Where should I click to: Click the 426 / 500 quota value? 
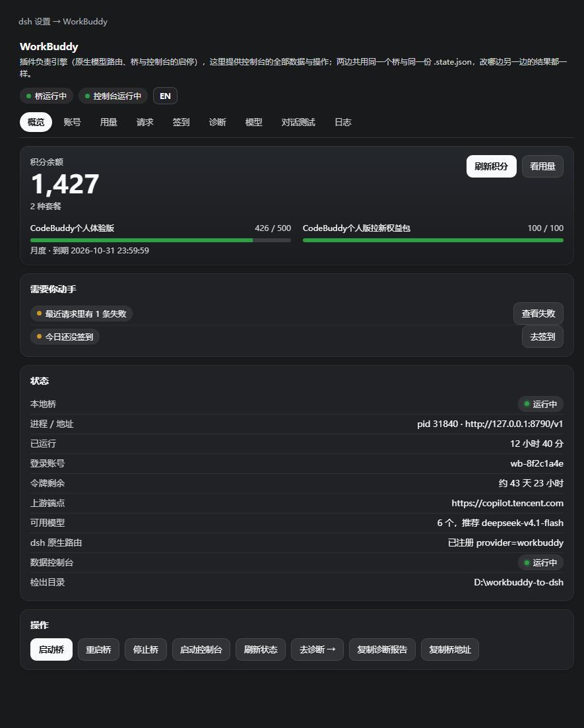tap(273, 228)
